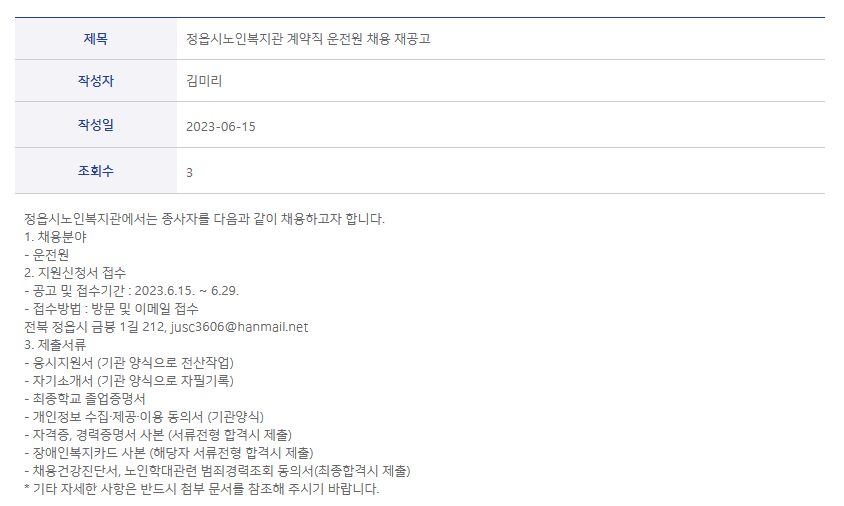Click the 최종학교 졸업증명서 line
Viewport: 844px width, 506px height.
(x=85, y=399)
